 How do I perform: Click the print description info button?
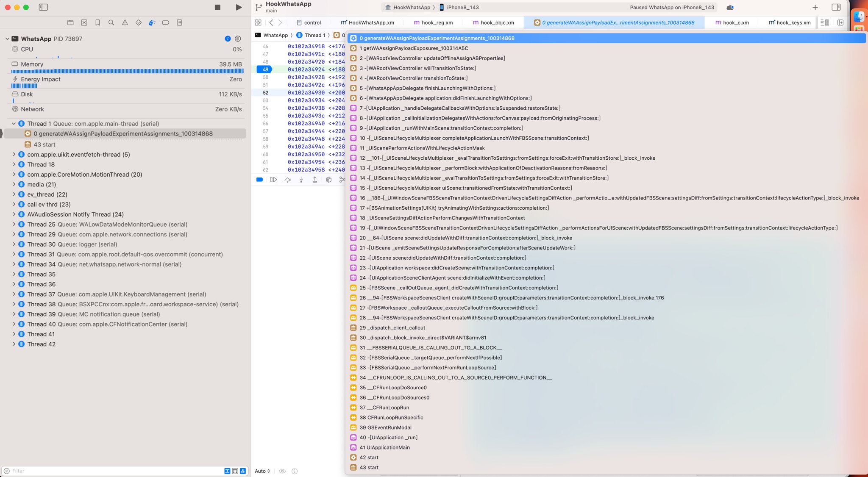[295, 471]
